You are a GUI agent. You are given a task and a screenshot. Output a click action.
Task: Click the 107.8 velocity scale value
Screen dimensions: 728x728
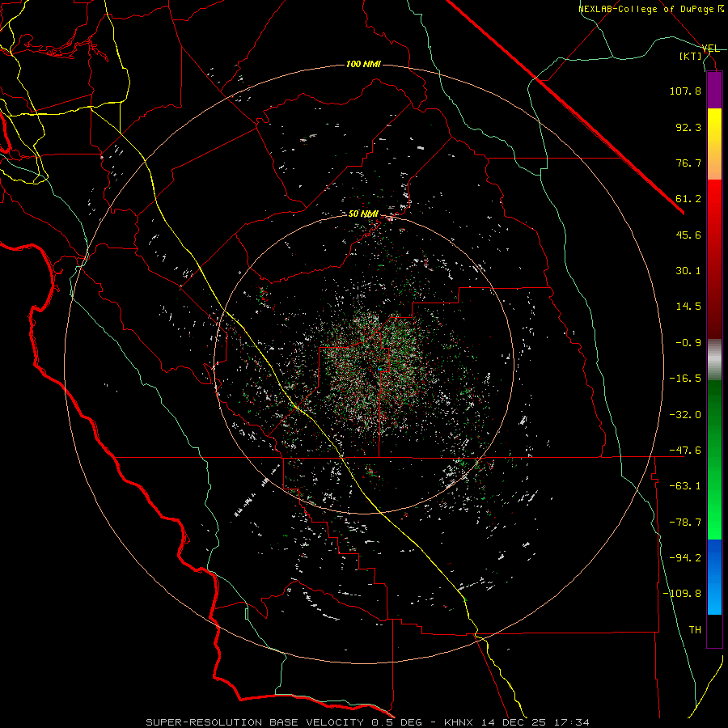685,91
